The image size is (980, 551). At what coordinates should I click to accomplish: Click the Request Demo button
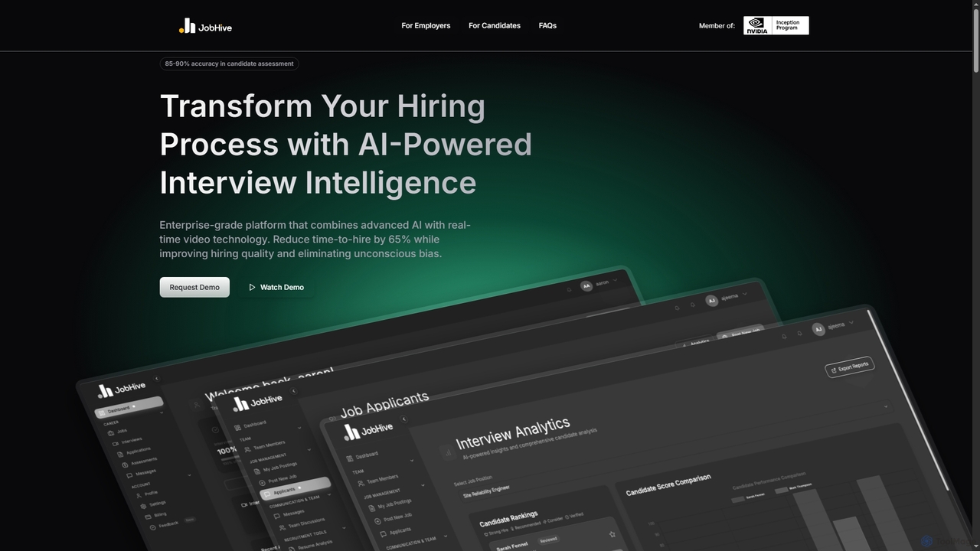coord(194,287)
